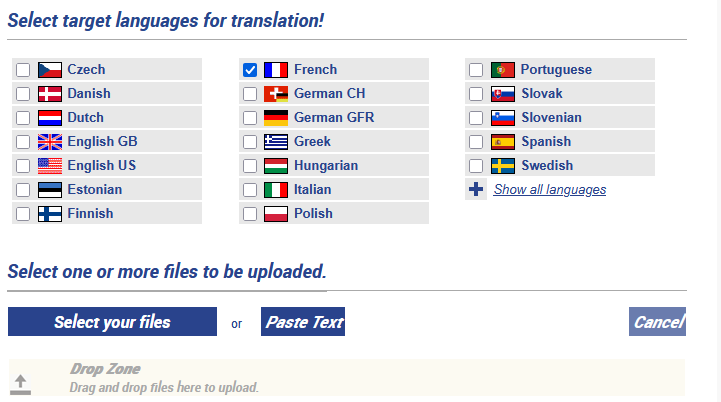Expand list with the blue plus icon

(x=476, y=189)
